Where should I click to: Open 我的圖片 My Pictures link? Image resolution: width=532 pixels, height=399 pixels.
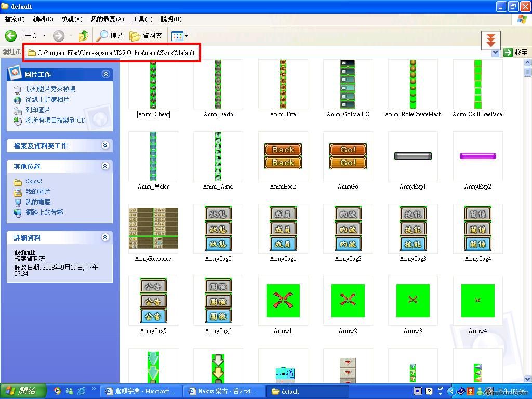tap(38, 192)
